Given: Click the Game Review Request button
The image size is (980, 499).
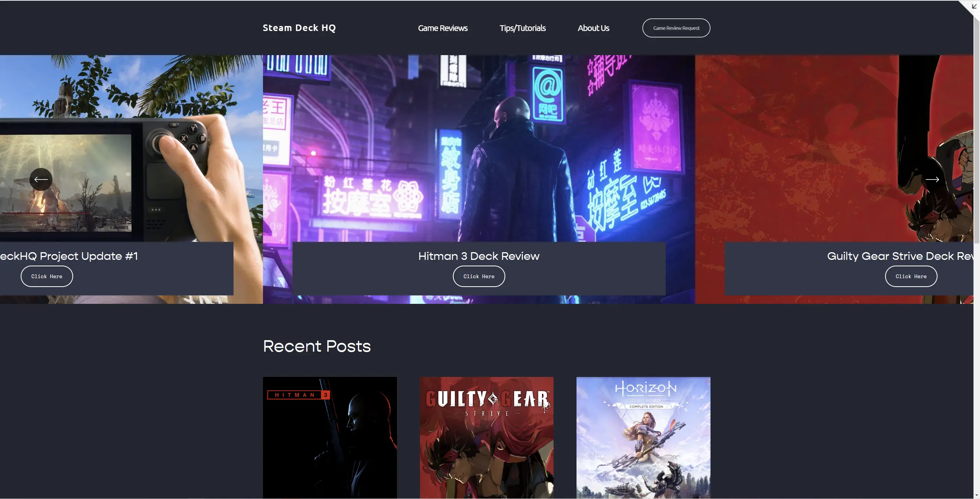Looking at the screenshot, I should tap(676, 28).
